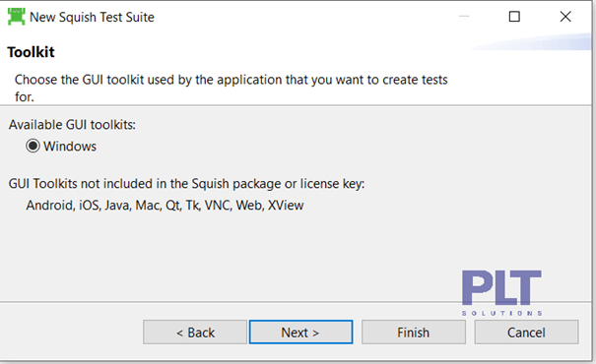The width and height of the screenshot is (596, 364).
Task: Click the PLT Solutions logo watermark
Action: click(501, 292)
